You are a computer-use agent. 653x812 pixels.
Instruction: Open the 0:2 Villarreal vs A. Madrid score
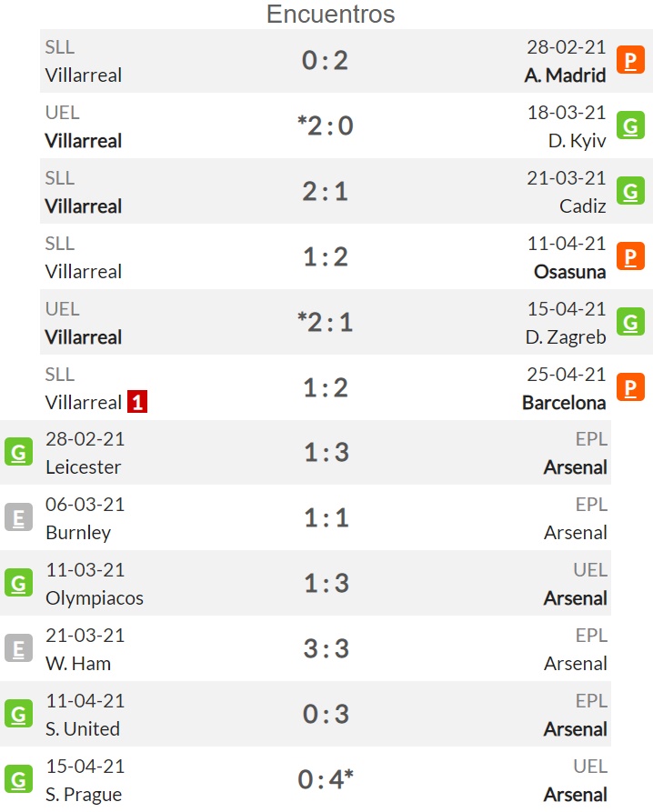click(326, 61)
